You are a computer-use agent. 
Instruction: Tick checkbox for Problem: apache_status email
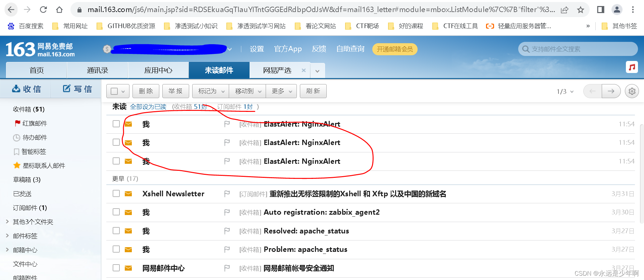(116, 249)
